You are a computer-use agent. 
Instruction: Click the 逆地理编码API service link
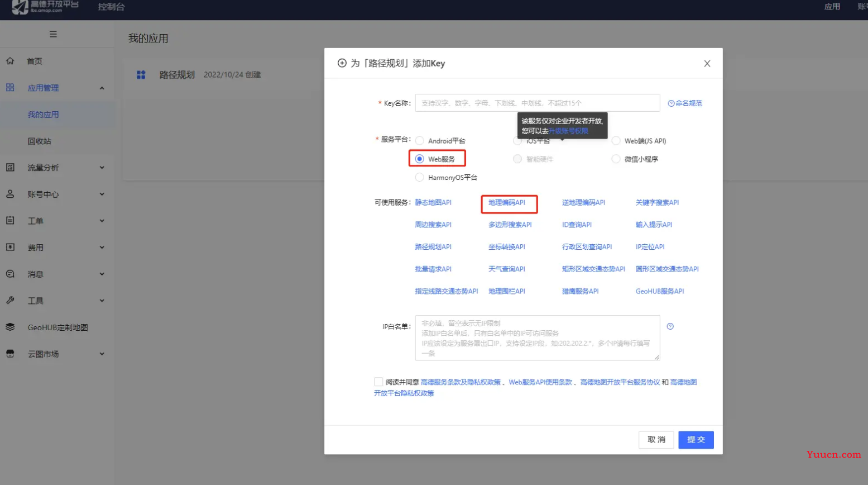[x=584, y=203]
